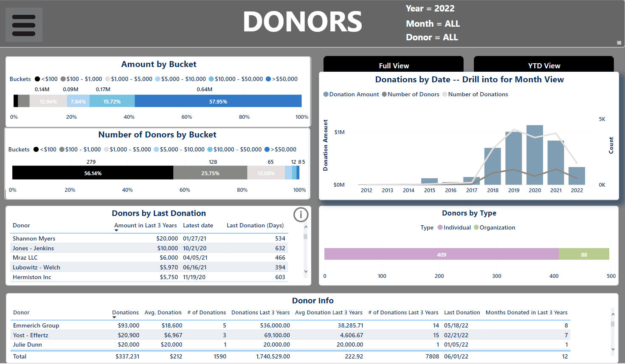Sort by Avg Donation Last 3 Years column
Screen dimensions: 625x364
pyautogui.click(x=329, y=312)
